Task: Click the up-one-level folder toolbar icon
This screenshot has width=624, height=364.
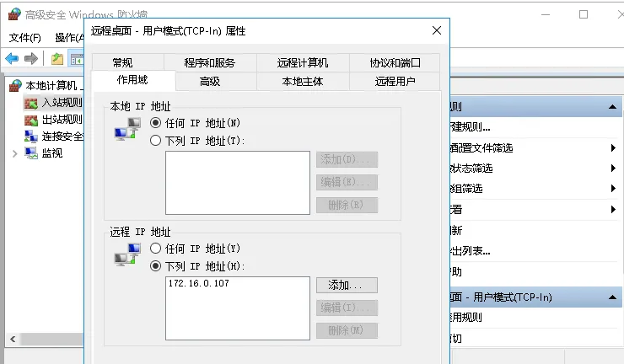Action: coord(56,59)
